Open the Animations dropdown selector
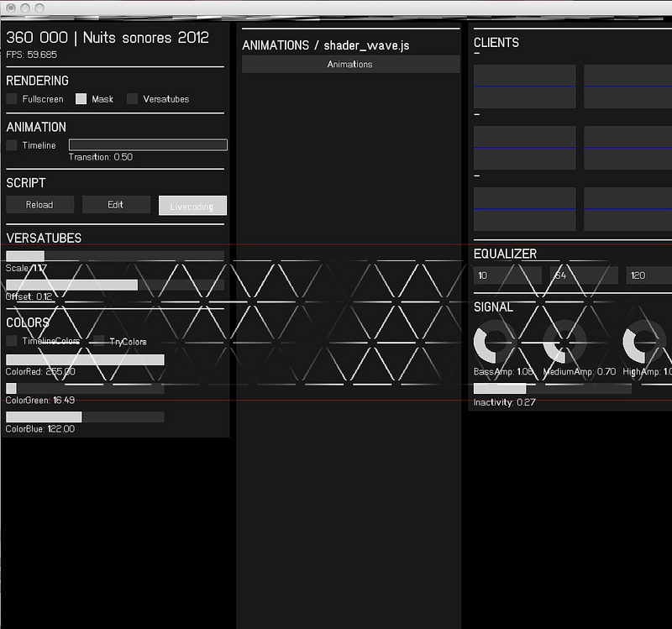This screenshot has width=672, height=629. pyautogui.click(x=349, y=62)
